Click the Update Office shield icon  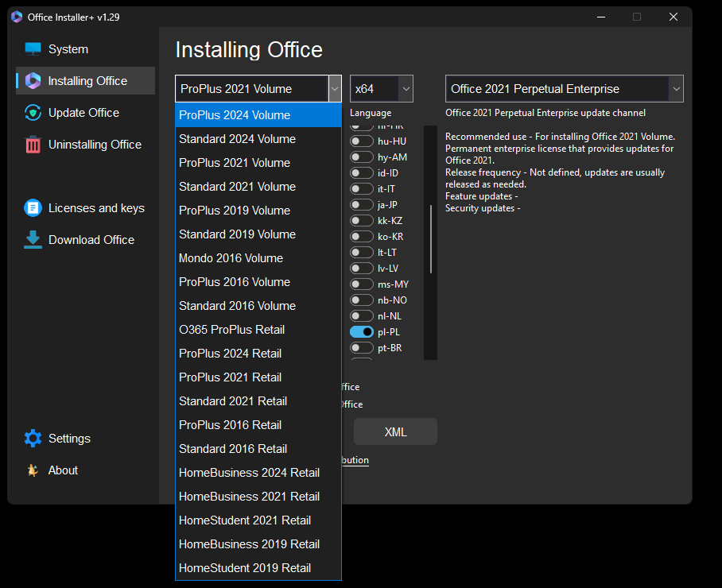[33, 113]
